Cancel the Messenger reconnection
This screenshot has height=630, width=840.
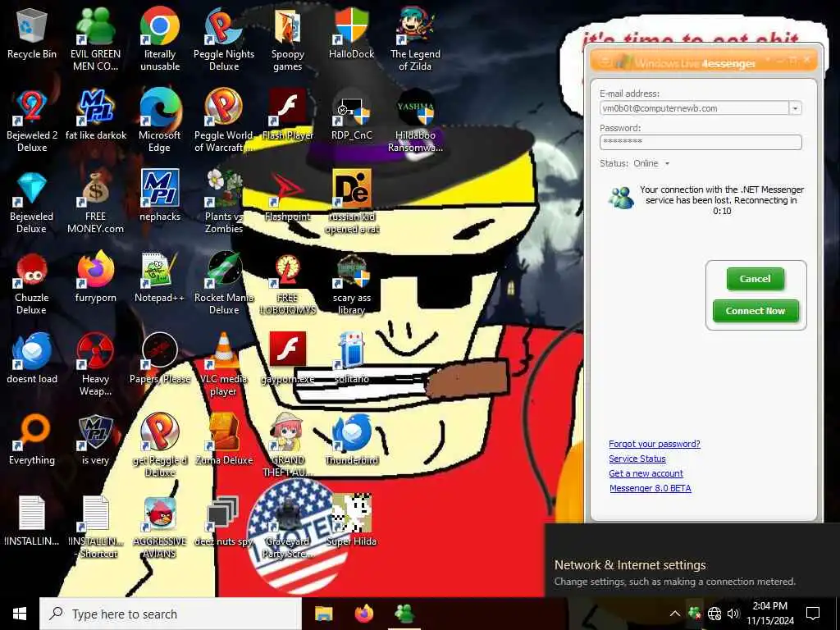pos(756,279)
